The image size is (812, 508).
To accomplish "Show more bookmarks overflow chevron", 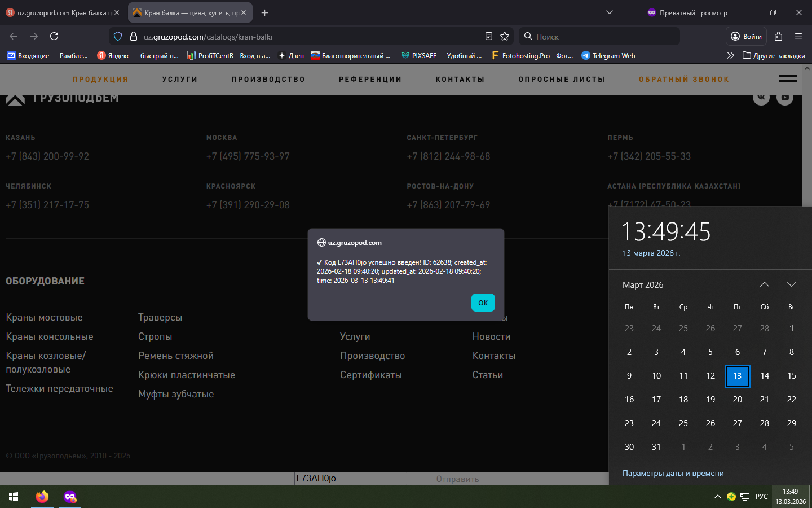I will tap(730, 55).
